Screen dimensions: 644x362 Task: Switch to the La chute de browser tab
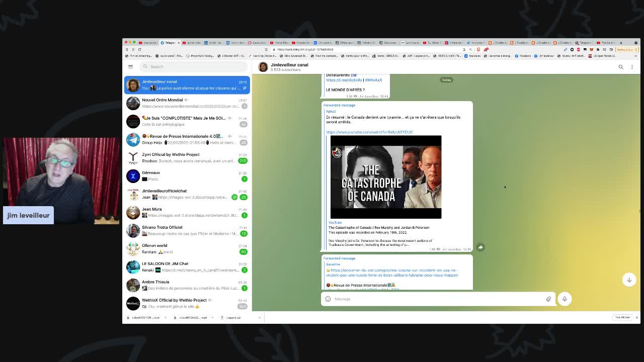pos(410,43)
